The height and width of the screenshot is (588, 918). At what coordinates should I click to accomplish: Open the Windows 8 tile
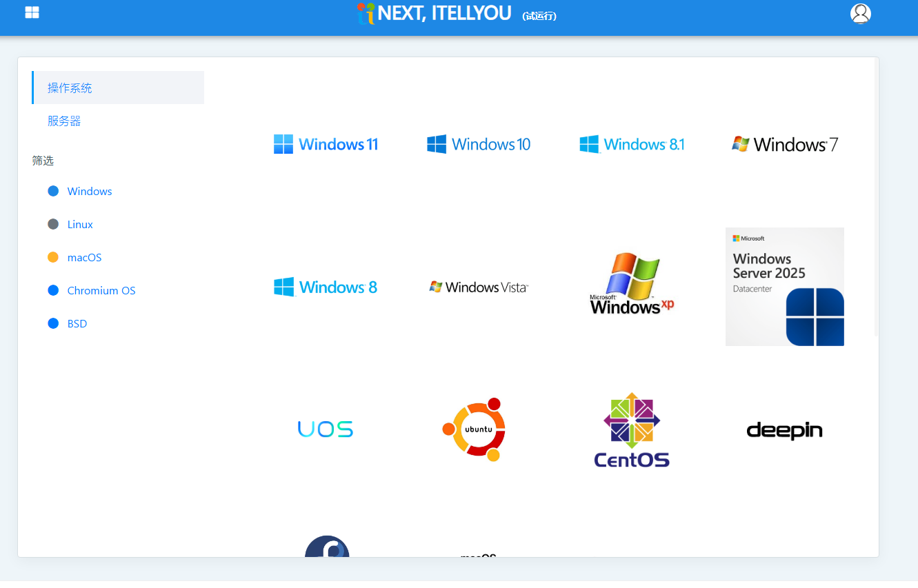pos(326,287)
